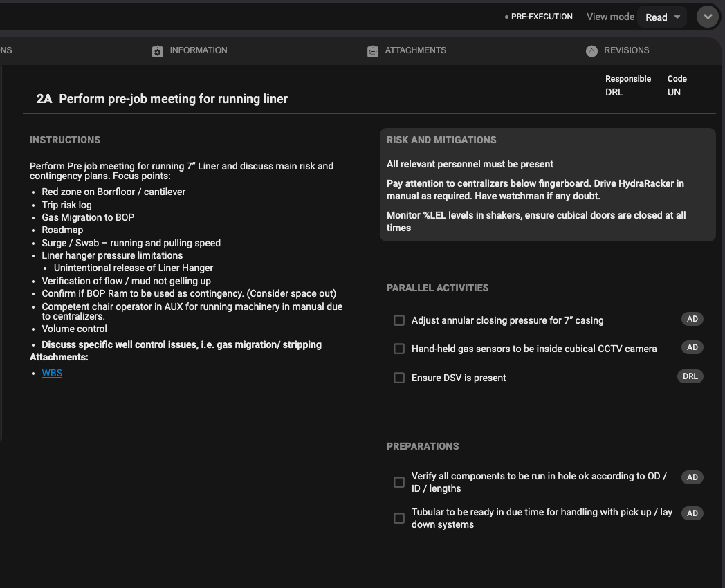Tick Verify all components checkbox
The width and height of the screenshot is (725, 588).
point(399,482)
